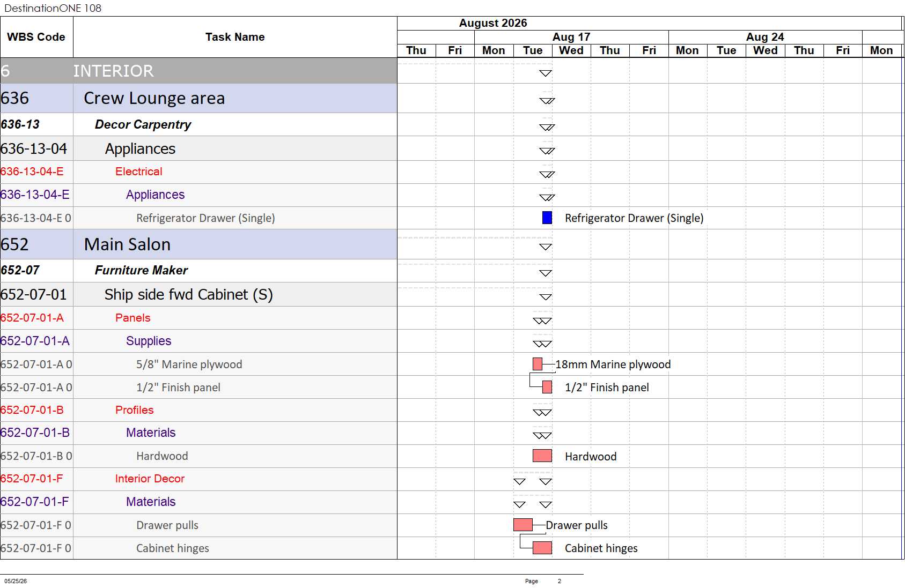Click the 18mm Marine plywood bar label
This screenshot has width=905, height=588.
point(613,364)
